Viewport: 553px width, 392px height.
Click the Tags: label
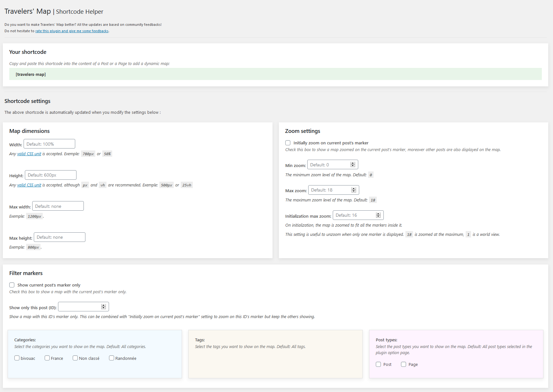(x=200, y=340)
